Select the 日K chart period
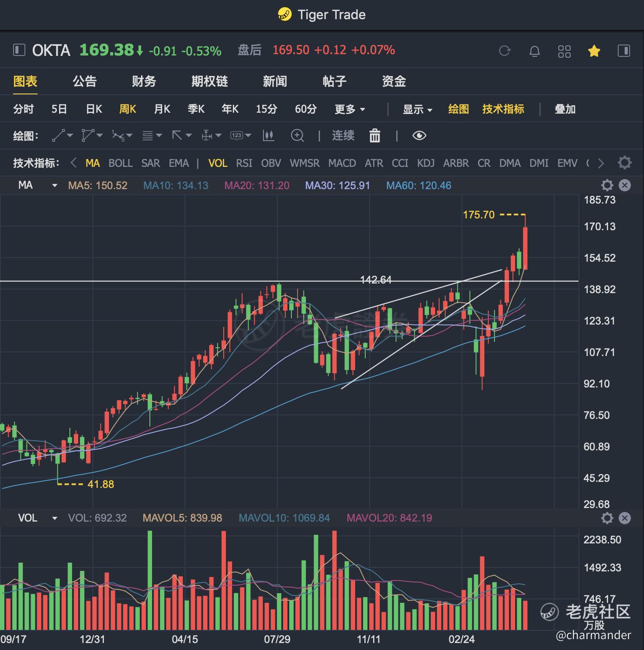 coord(94,109)
